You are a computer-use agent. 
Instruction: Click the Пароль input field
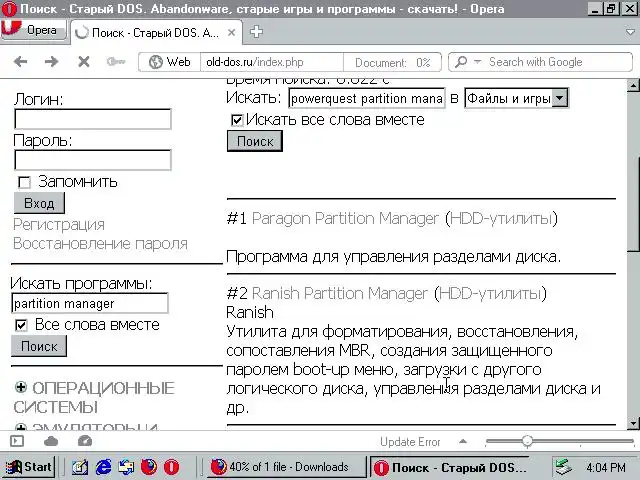click(93, 160)
